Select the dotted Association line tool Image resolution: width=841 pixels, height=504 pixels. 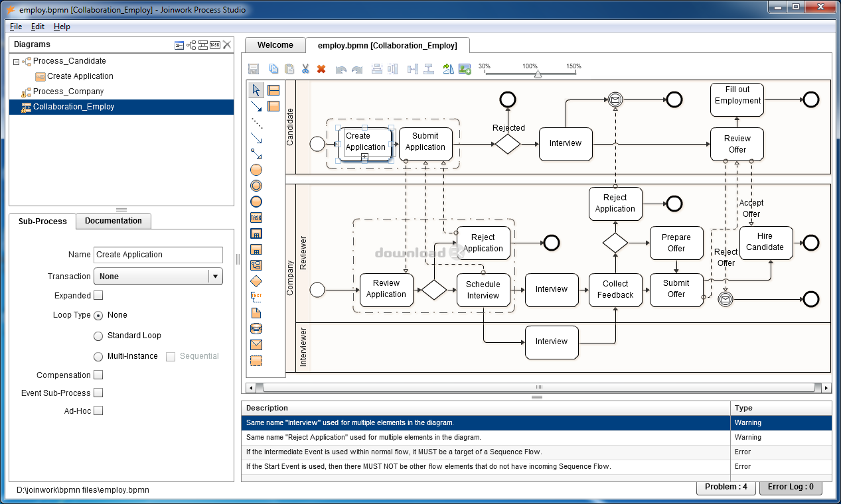(x=256, y=123)
